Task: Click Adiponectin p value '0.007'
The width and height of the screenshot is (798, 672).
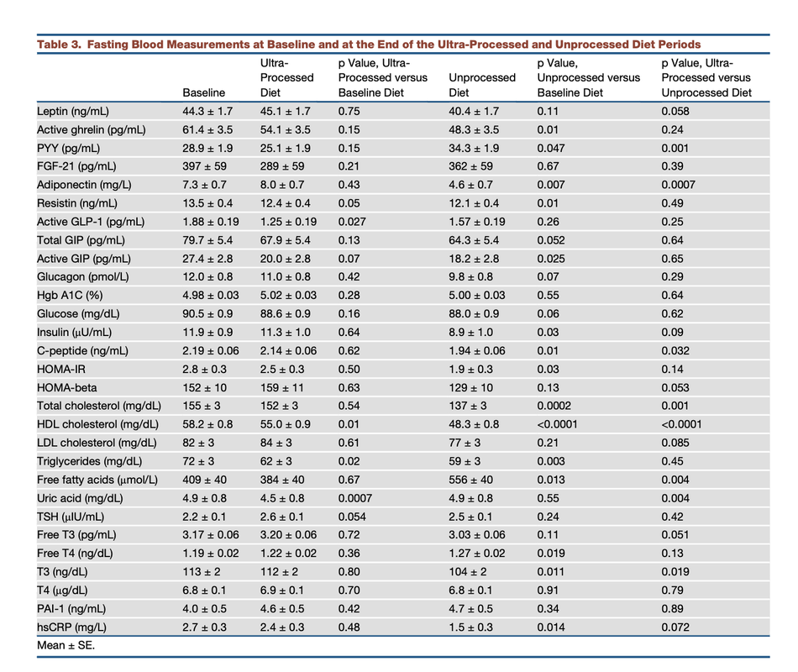Action: pyautogui.click(x=551, y=185)
